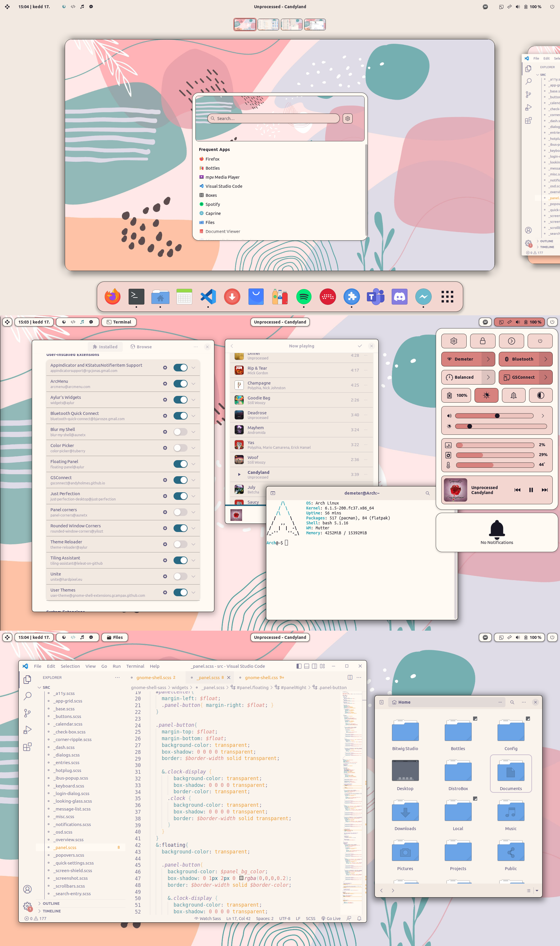Open Spotify from the dock
The height and width of the screenshot is (946, 560).
(x=303, y=297)
